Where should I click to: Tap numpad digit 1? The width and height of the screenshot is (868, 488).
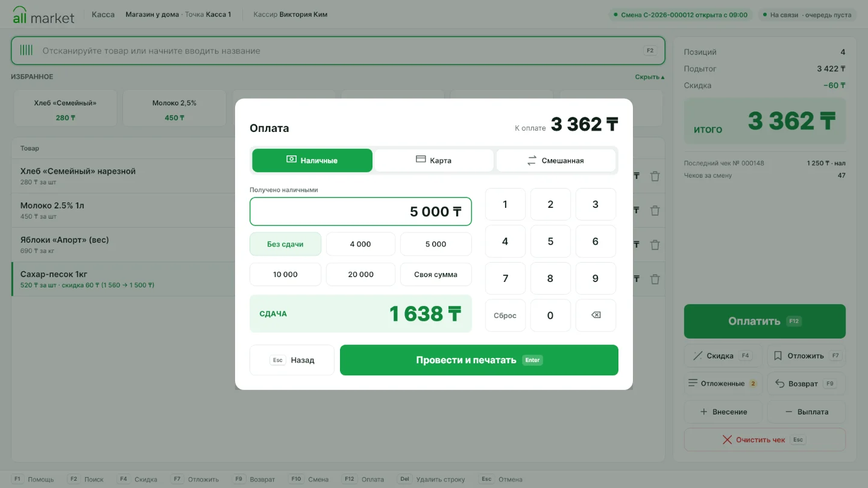click(x=505, y=204)
